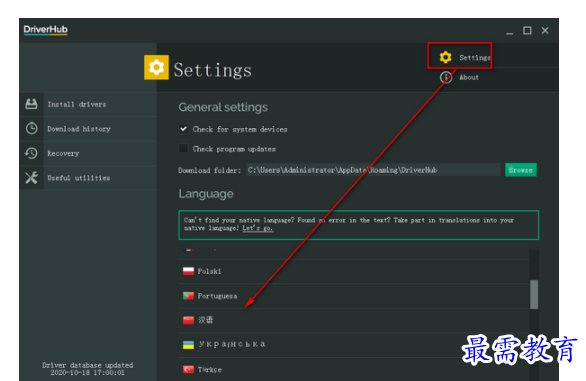The width and height of the screenshot is (586, 381).
Task: Select 汉语 language row
Action: coord(354,320)
